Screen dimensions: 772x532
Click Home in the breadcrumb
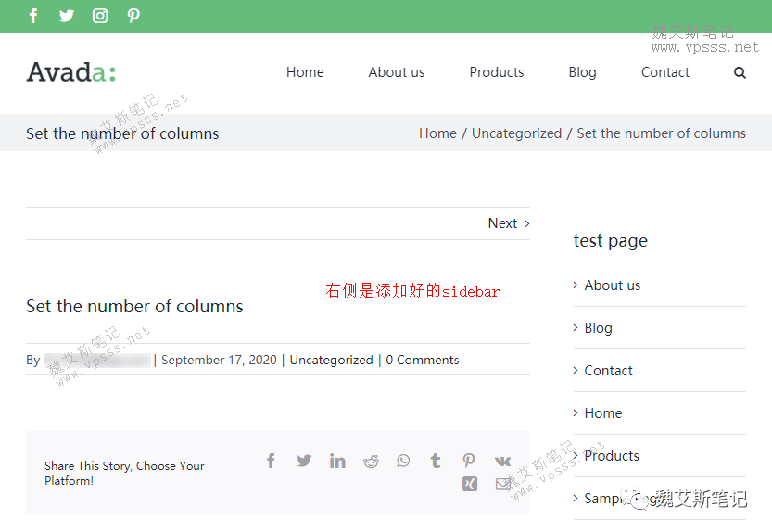(437, 133)
